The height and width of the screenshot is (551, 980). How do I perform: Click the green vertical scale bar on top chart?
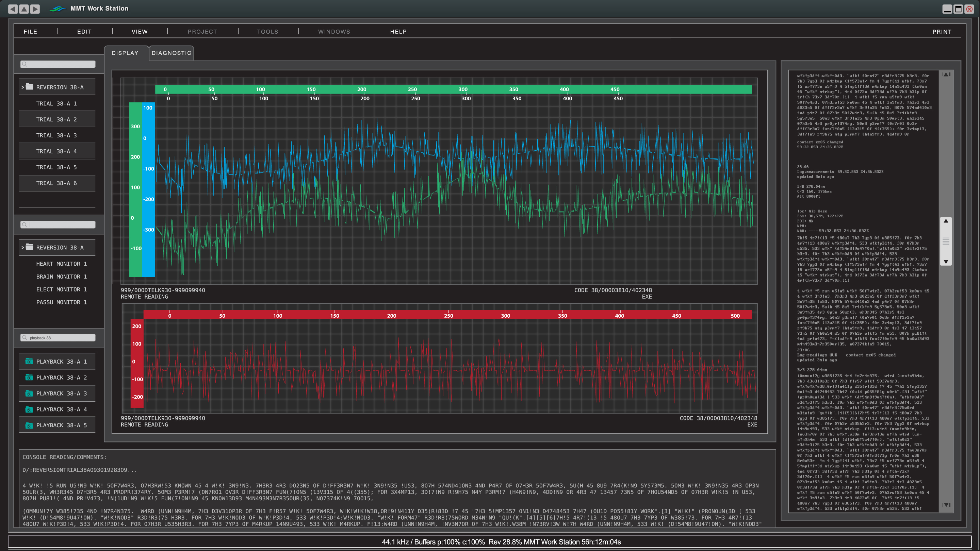click(135, 189)
